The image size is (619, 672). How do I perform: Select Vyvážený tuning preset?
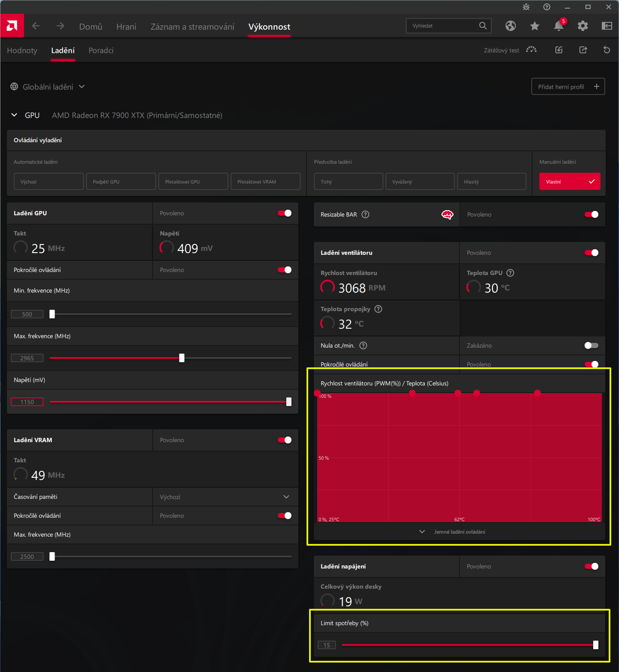click(x=420, y=181)
